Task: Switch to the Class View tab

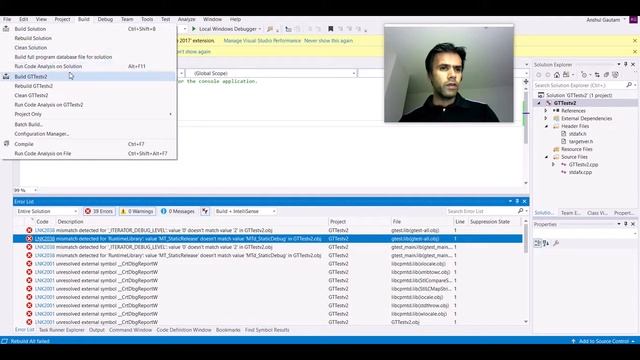Action: pyautogui.click(x=597, y=213)
